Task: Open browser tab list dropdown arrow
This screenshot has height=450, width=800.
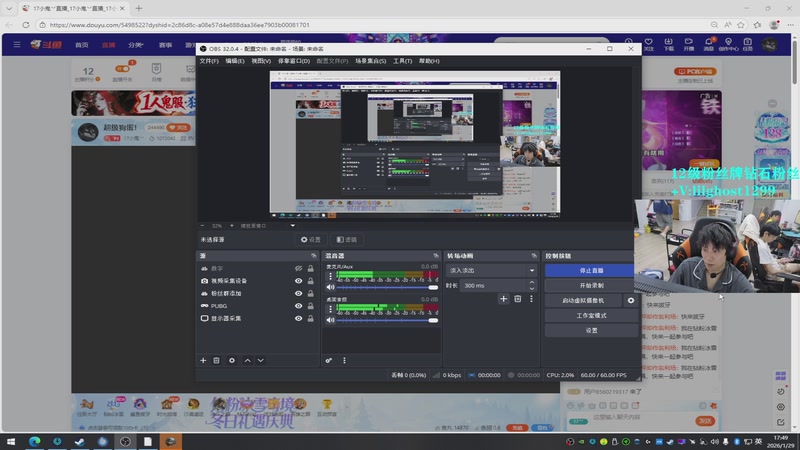Action: [x=9, y=8]
